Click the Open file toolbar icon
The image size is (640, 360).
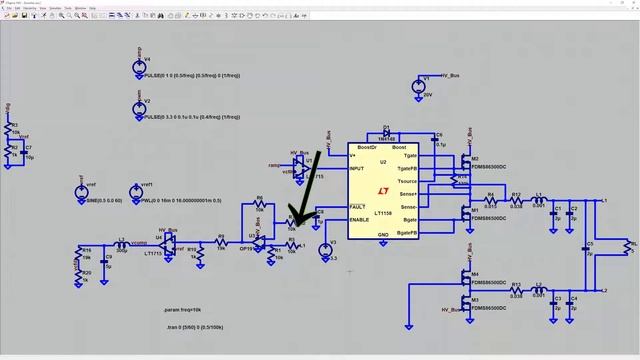point(15,16)
